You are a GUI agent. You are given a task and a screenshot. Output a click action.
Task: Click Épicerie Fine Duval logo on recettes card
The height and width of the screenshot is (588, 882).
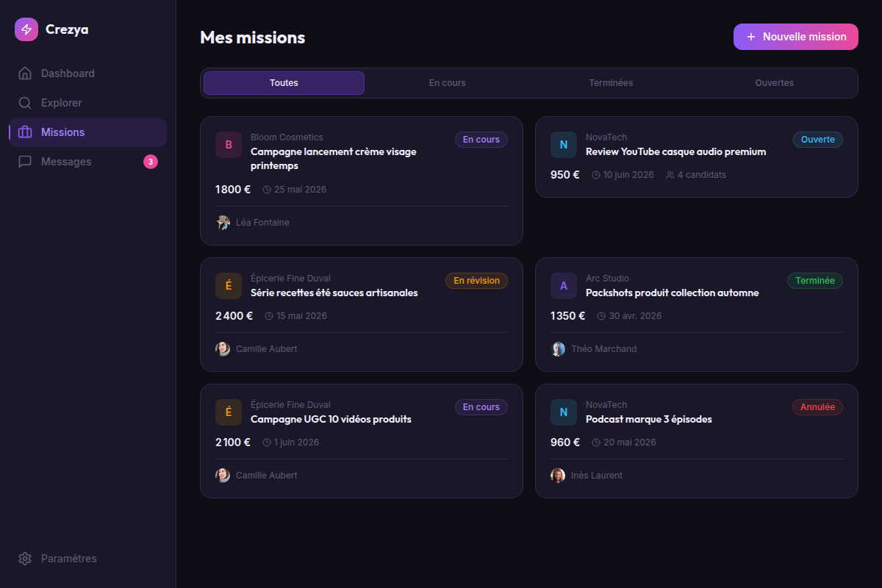[229, 286]
